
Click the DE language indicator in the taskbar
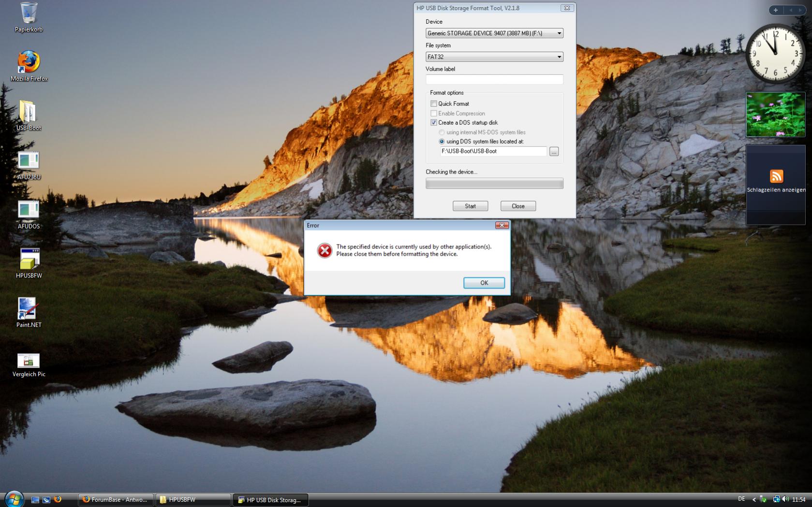[741, 499]
